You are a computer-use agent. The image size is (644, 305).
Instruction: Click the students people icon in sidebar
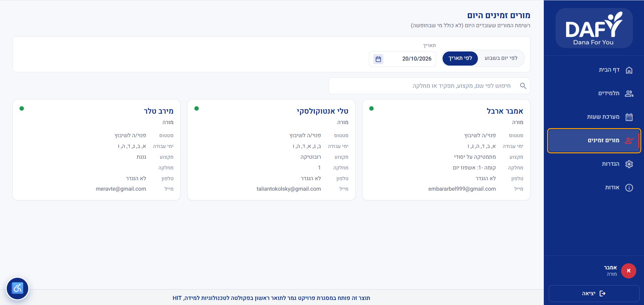click(629, 93)
